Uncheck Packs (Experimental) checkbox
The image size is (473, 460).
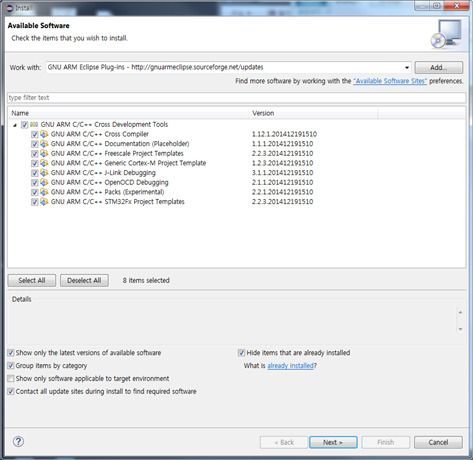(x=34, y=192)
